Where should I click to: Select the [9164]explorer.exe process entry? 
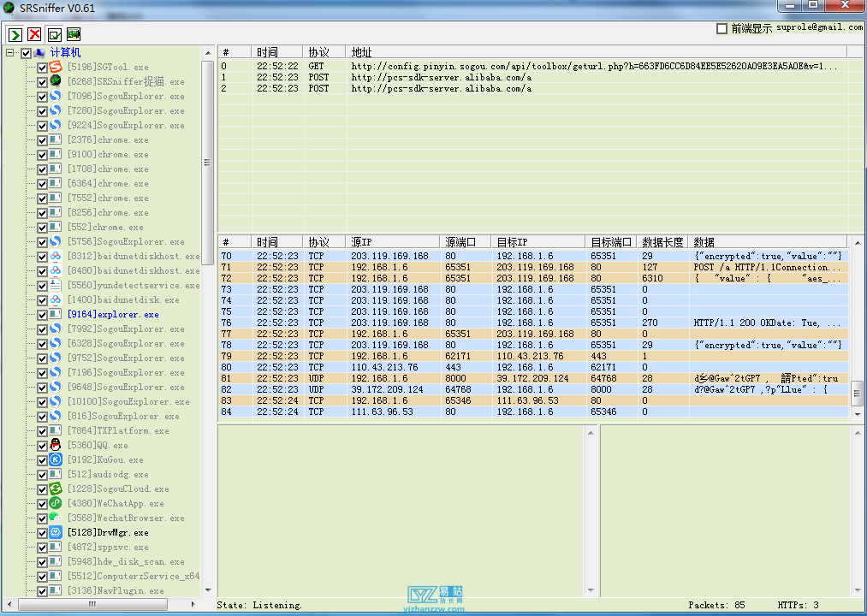113,314
